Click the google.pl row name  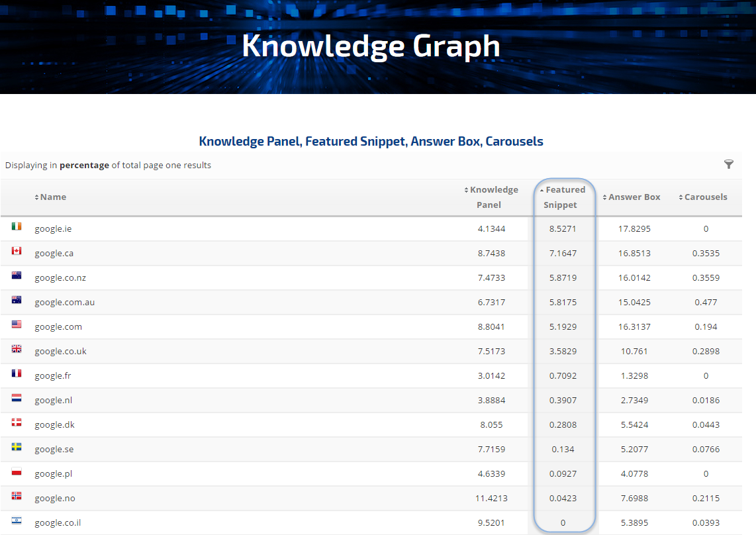(53, 473)
